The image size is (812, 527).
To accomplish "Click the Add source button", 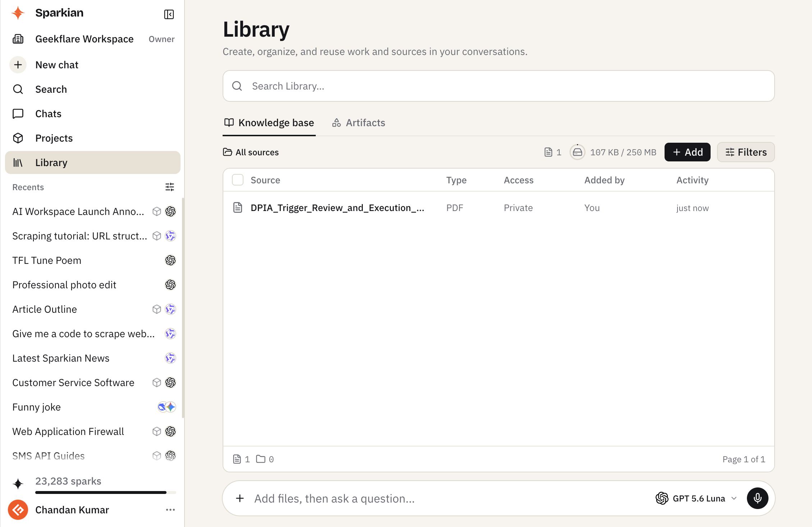I will tap(687, 152).
